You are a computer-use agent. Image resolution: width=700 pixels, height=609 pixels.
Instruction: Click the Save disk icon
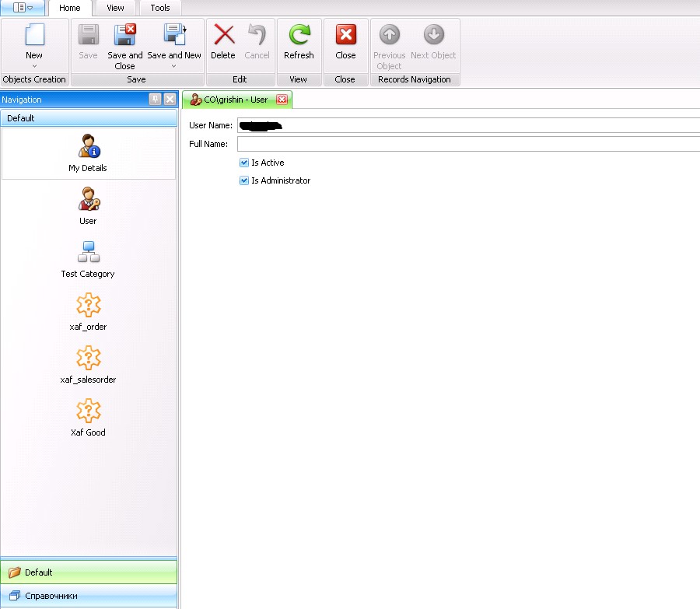pyautogui.click(x=89, y=35)
